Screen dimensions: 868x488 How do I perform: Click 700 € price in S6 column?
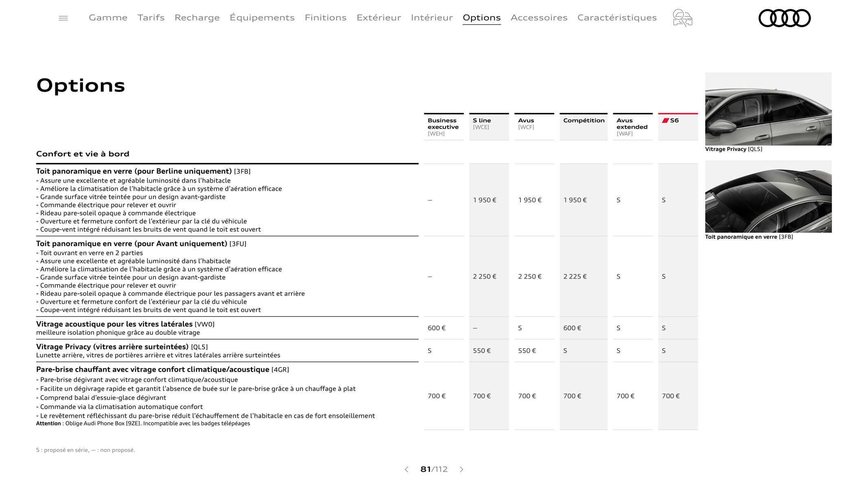click(671, 396)
